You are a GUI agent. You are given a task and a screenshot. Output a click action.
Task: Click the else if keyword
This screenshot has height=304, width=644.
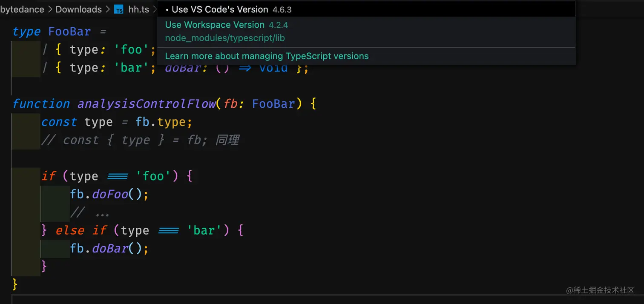pyautogui.click(x=81, y=231)
